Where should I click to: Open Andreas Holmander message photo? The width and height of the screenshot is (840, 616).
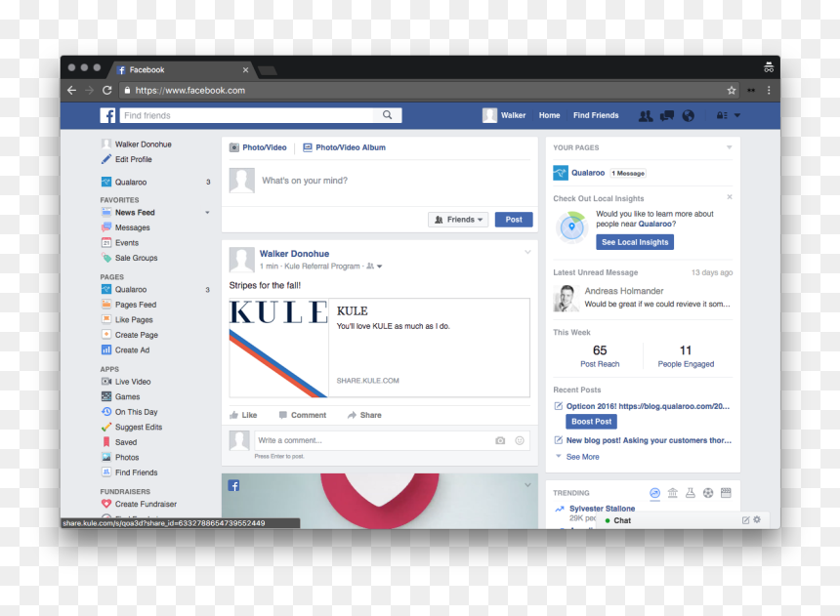567,298
